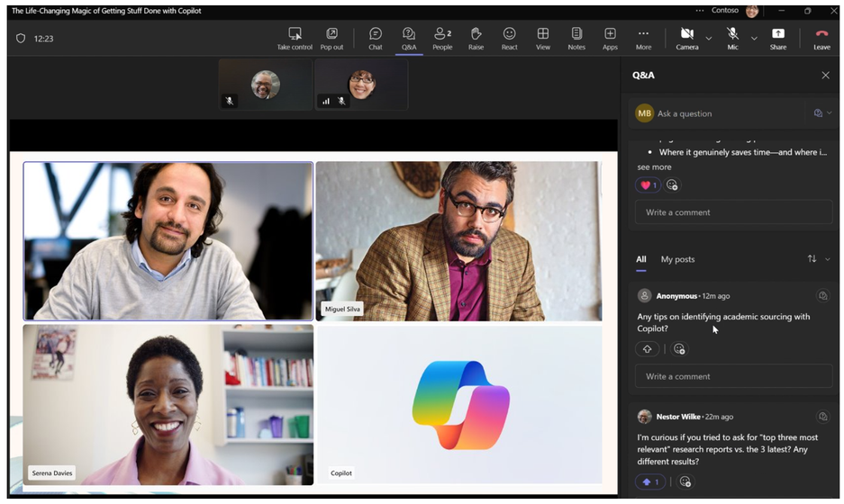
Task: Share your screen with Share button
Action: coord(777,39)
